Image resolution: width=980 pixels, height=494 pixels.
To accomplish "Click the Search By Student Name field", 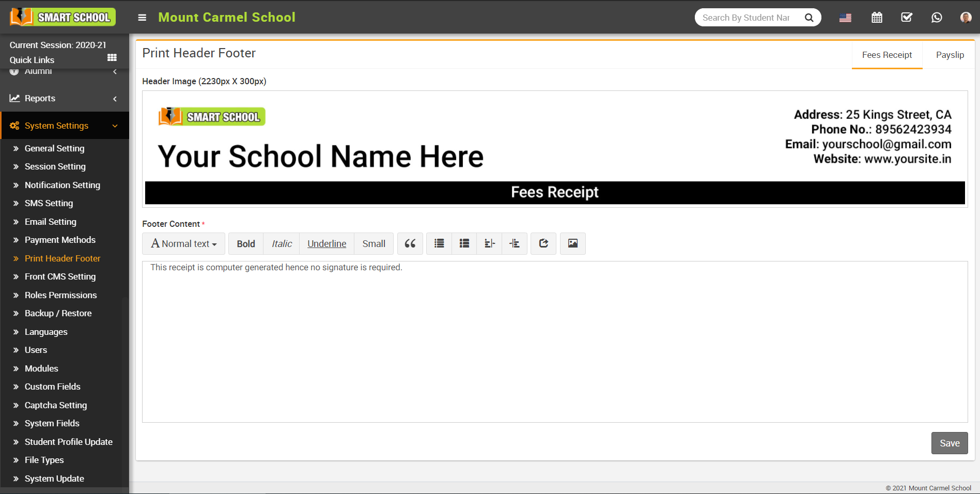I will pos(746,18).
